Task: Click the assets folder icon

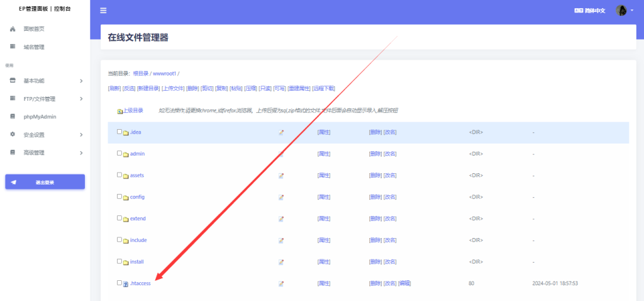Action: [126, 176]
